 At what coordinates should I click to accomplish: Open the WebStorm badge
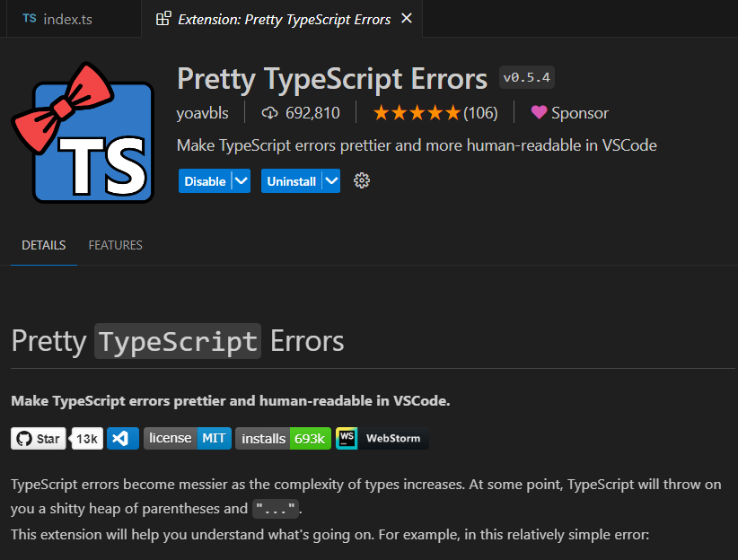tap(382, 439)
